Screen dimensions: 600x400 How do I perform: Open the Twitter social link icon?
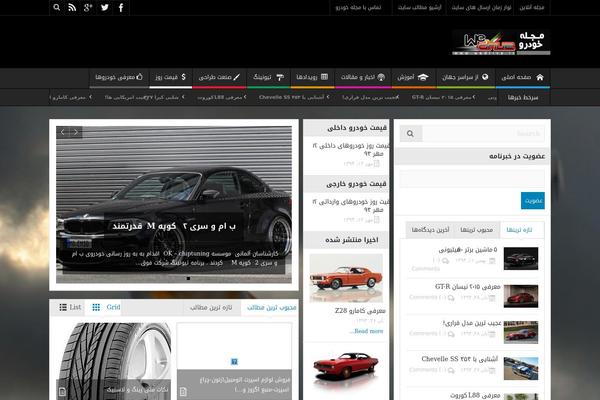[104, 8]
